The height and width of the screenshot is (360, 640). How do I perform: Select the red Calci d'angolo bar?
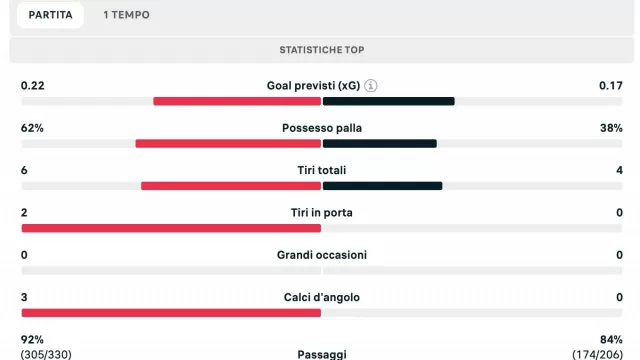pyautogui.click(x=171, y=313)
